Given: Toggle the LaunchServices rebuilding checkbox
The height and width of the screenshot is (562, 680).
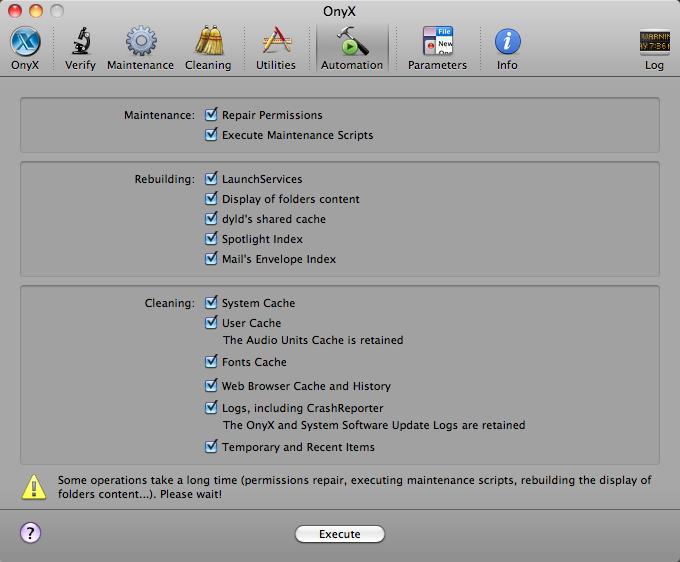Looking at the screenshot, I should pyautogui.click(x=211, y=179).
